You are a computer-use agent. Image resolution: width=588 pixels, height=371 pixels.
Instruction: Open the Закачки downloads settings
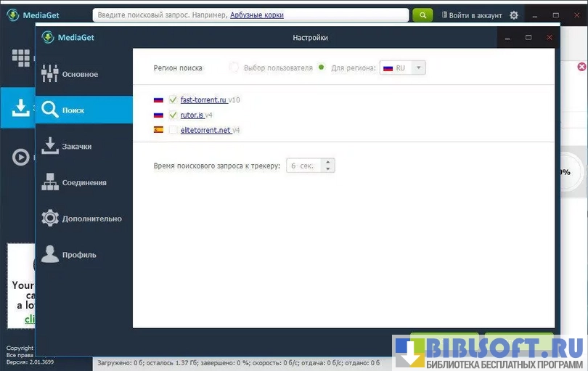(x=76, y=147)
